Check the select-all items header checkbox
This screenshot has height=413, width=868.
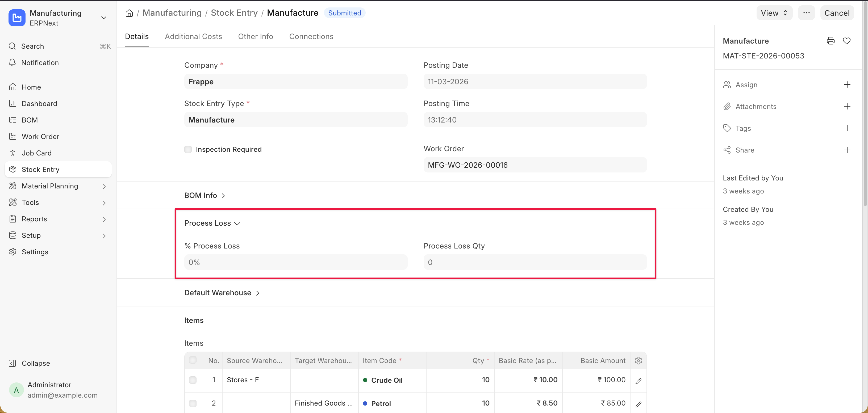pyautogui.click(x=193, y=360)
